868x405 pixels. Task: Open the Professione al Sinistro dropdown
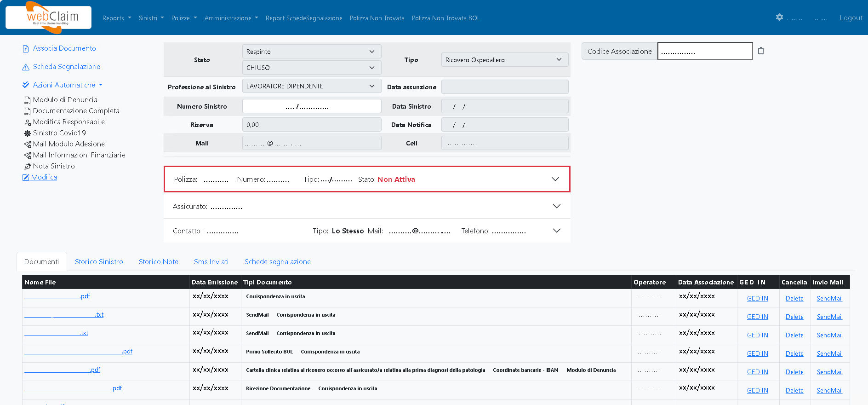pyautogui.click(x=311, y=86)
